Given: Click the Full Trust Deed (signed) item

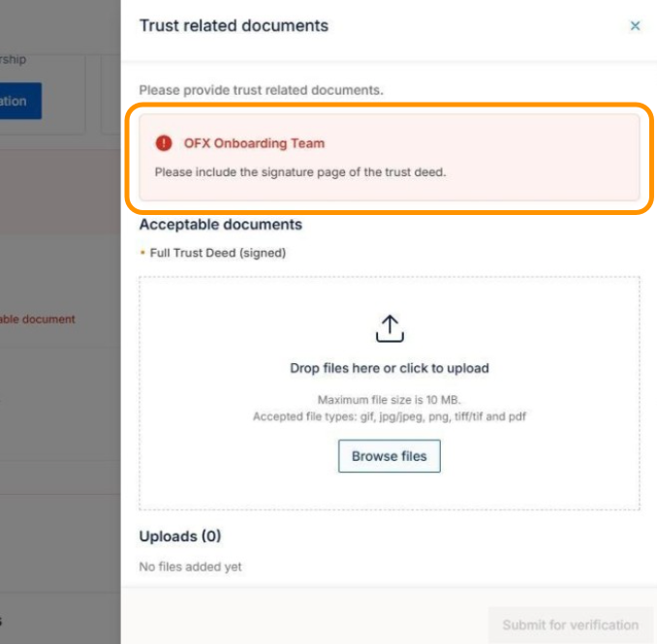Looking at the screenshot, I should pyautogui.click(x=218, y=253).
